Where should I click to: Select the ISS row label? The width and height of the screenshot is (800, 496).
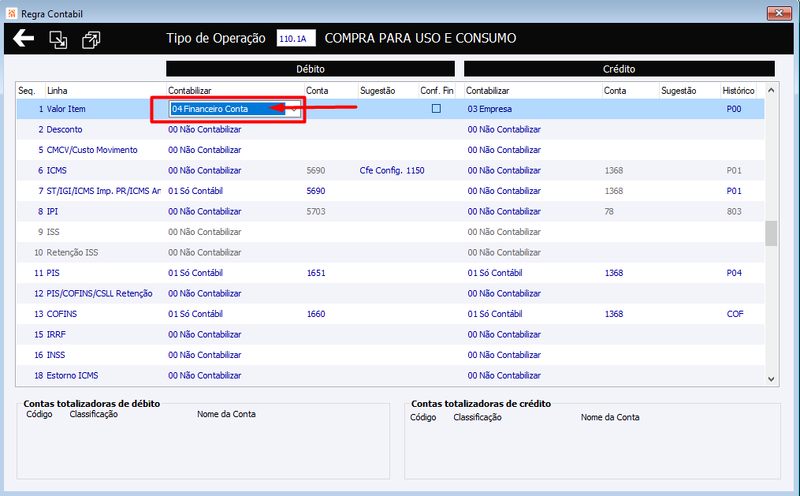(x=53, y=232)
